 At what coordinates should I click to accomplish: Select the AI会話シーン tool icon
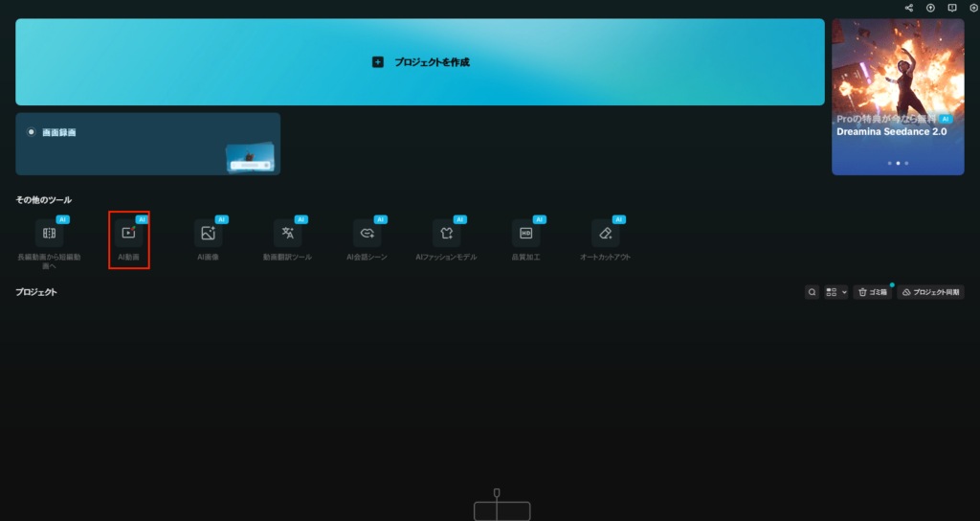(x=367, y=234)
